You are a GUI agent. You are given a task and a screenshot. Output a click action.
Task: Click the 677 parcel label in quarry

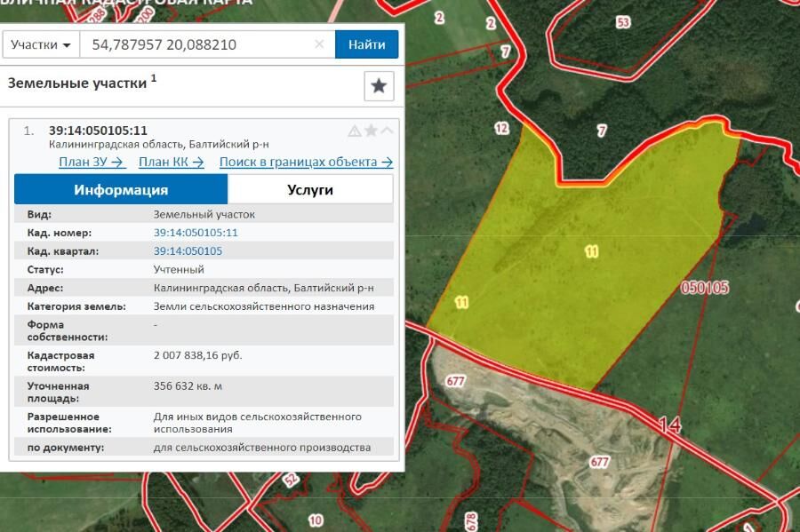(599, 462)
